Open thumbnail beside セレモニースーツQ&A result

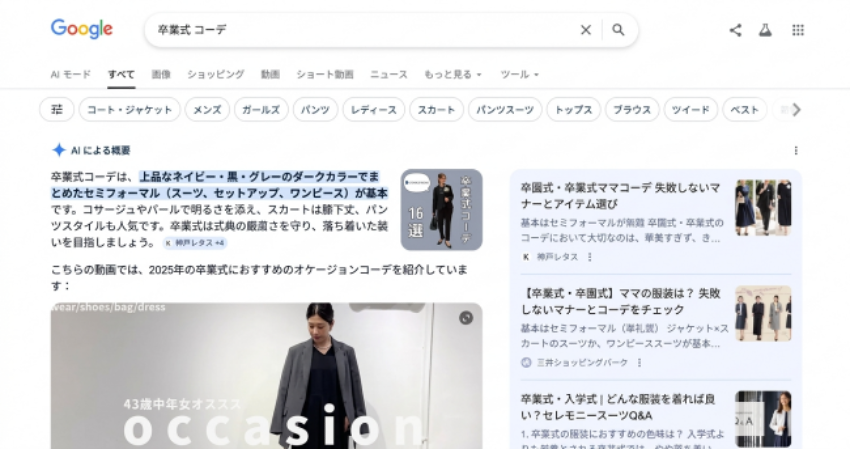763,419
